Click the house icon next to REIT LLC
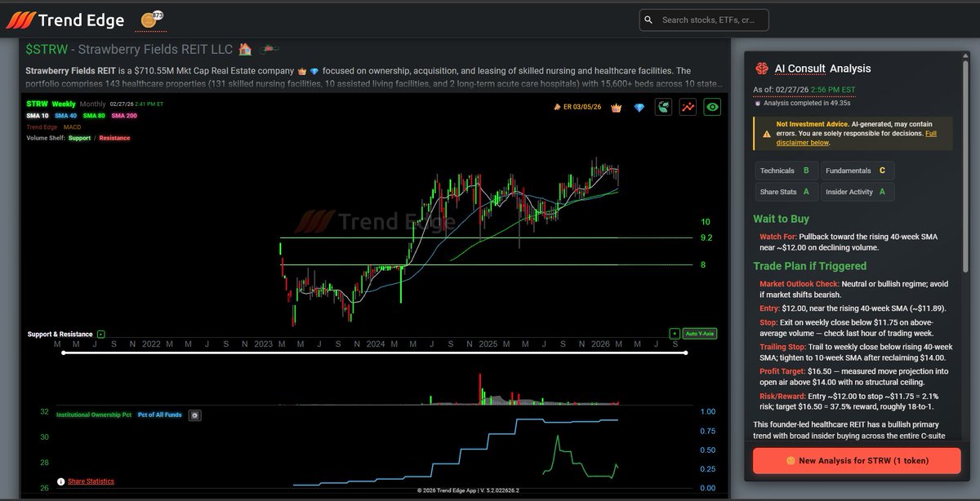Image resolution: width=980 pixels, height=501 pixels. point(245,50)
